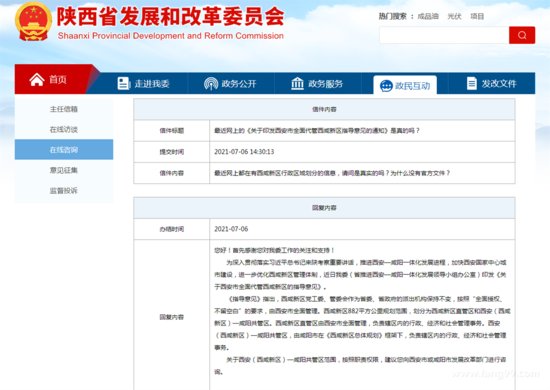
Task: Click the 发改文件 file icon
Action: tap(472, 83)
